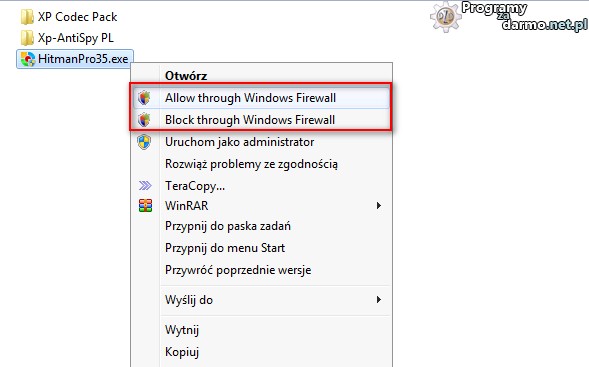Click the Xp-AntiSpy PL folder icon
Screen dimensions: 589x367
pyautogui.click(x=27, y=38)
